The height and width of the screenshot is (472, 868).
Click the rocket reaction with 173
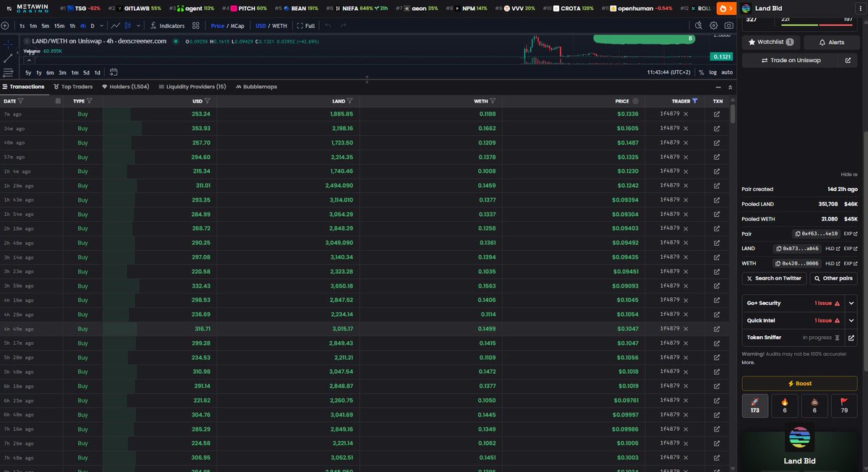coord(755,405)
